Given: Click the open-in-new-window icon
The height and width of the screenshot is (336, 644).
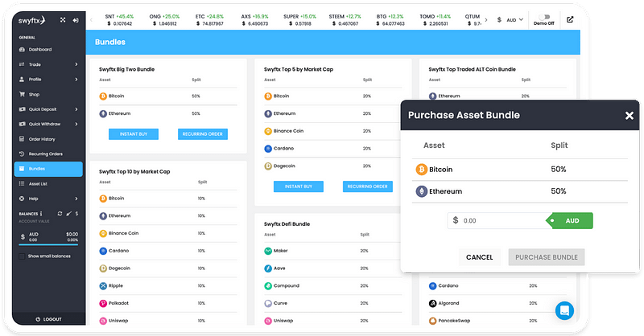Looking at the screenshot, I should (570, 19).
